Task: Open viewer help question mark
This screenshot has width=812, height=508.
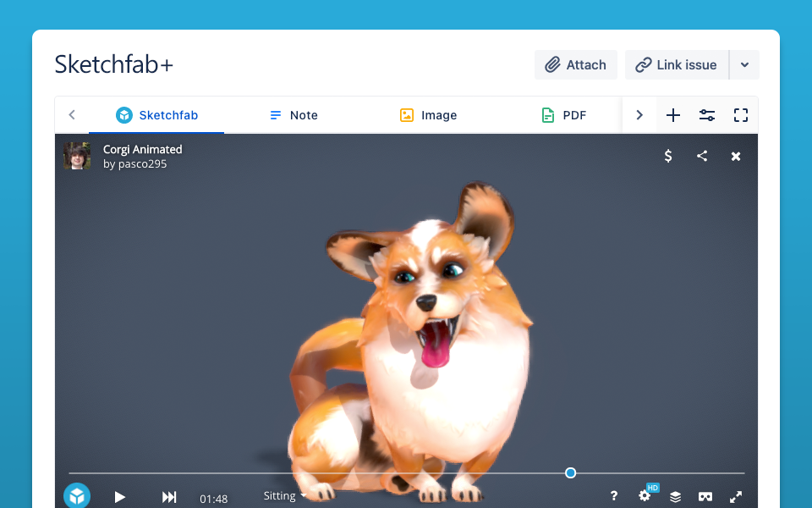Action: [x=614, y=496]
